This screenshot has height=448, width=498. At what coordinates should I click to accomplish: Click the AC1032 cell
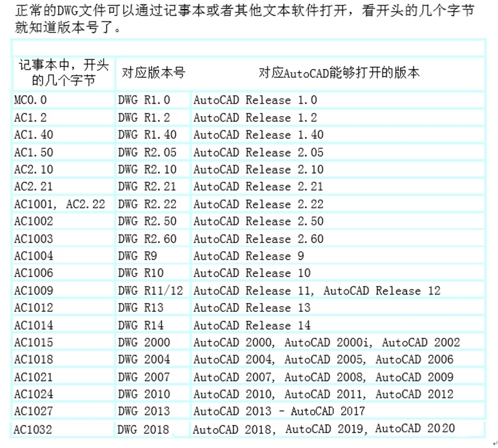63,429
